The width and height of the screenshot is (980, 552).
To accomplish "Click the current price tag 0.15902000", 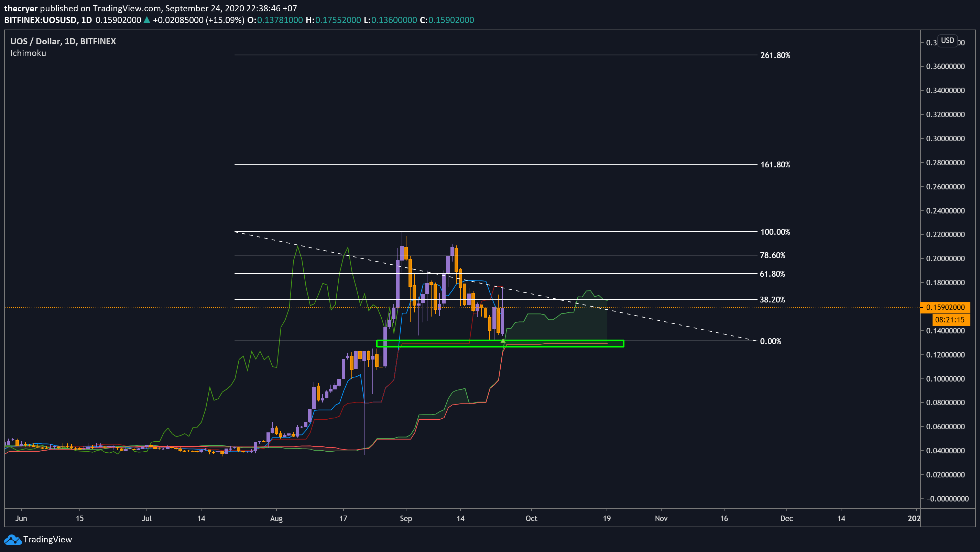I will pos(945,307).
